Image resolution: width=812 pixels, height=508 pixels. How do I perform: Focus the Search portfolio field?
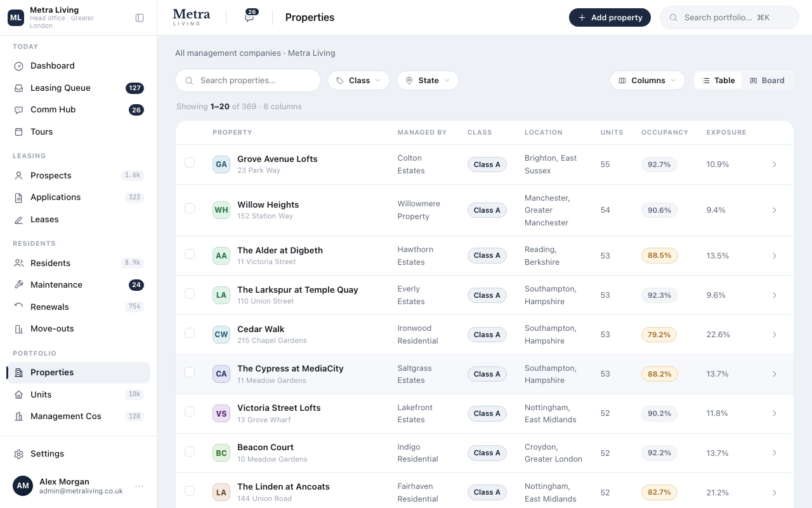(730, 18)
